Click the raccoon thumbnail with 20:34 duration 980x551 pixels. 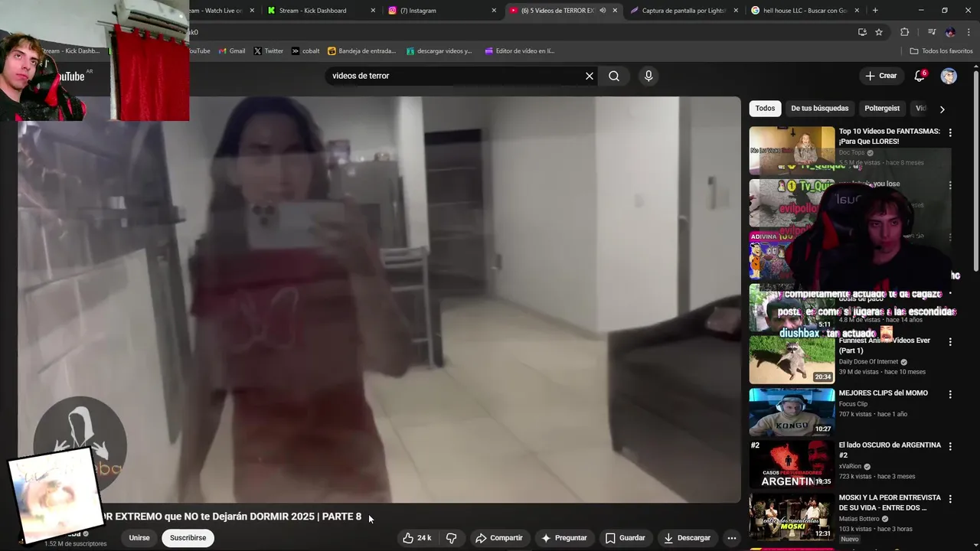[x=792, y=360]
